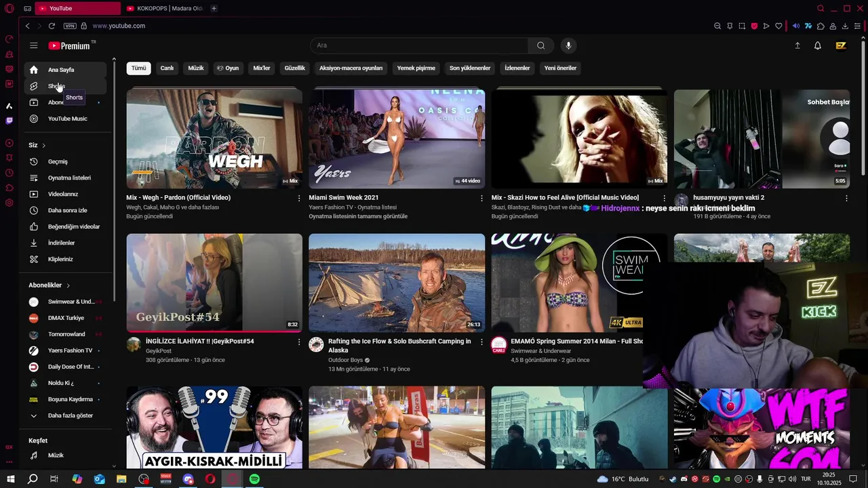
Task: Select the Müzik filter chip
Action: 196,68
